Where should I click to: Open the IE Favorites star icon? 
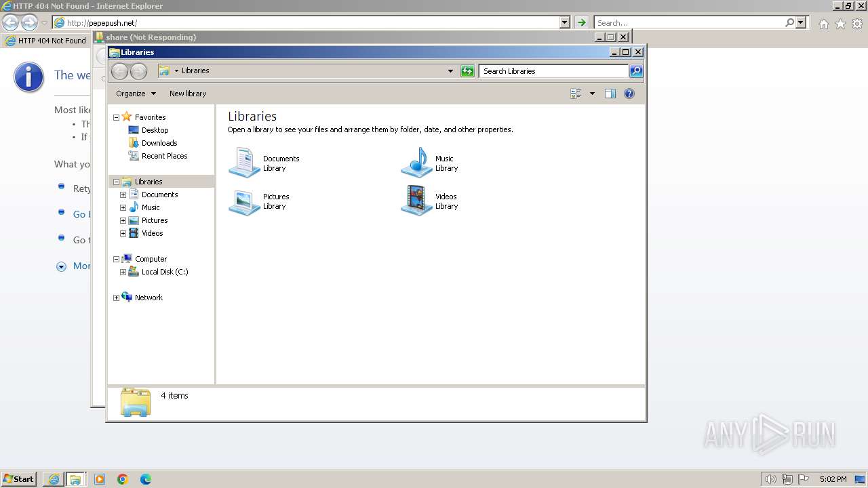(840, 24)
